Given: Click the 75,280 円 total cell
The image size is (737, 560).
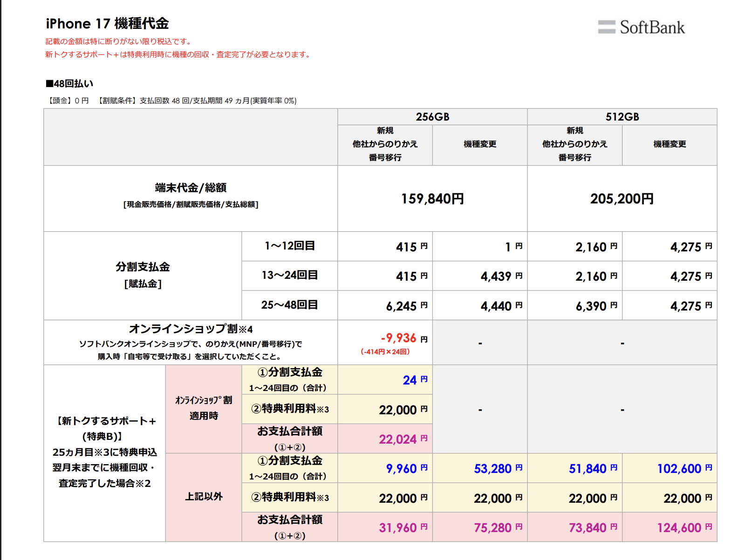Looking at the screenshot, I should tap(480, 527).
